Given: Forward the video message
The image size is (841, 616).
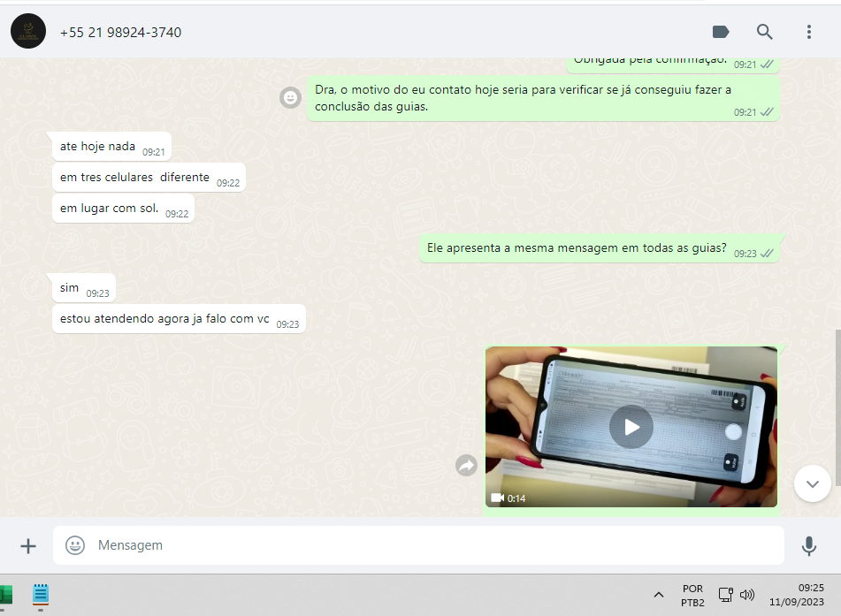Looking at the screenshot, I should [466, 466].
